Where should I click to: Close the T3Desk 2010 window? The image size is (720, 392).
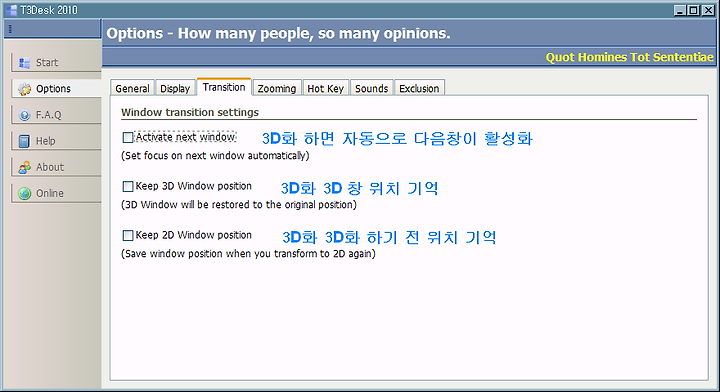[x=708, y=10]
